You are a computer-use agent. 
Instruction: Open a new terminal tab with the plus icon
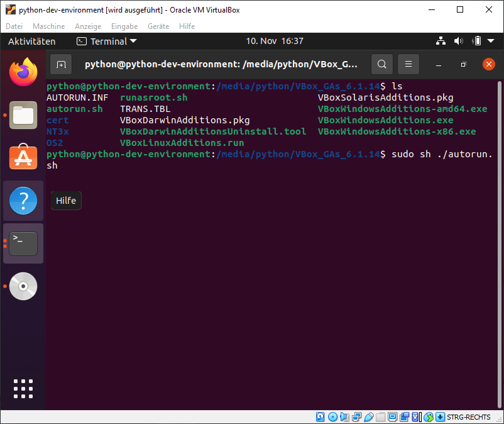(61, 64)
